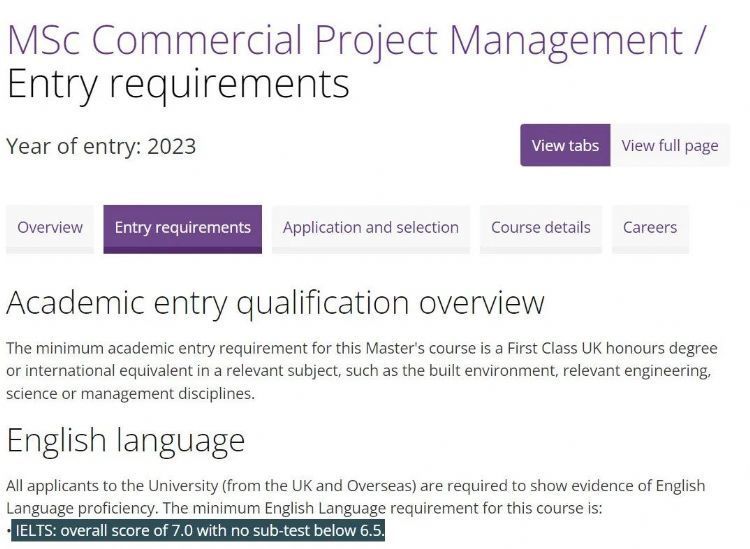This screenshot has width=750, height=549.
Task: Go to Application and selection tab
Action: coord(370,228)
